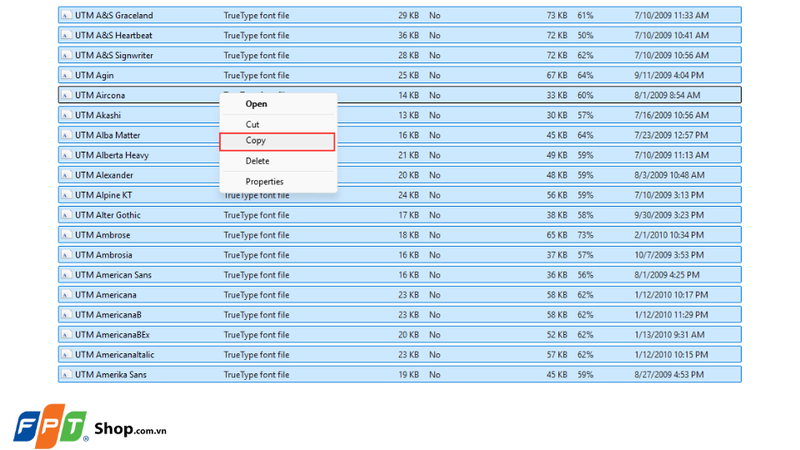Click the UTM Alpine KT font icon
The width and height of the screenshot is (800, 450).
[66, 194]
